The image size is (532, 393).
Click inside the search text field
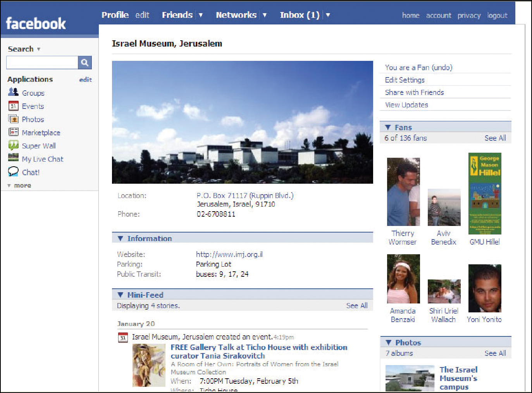(42, 62)
